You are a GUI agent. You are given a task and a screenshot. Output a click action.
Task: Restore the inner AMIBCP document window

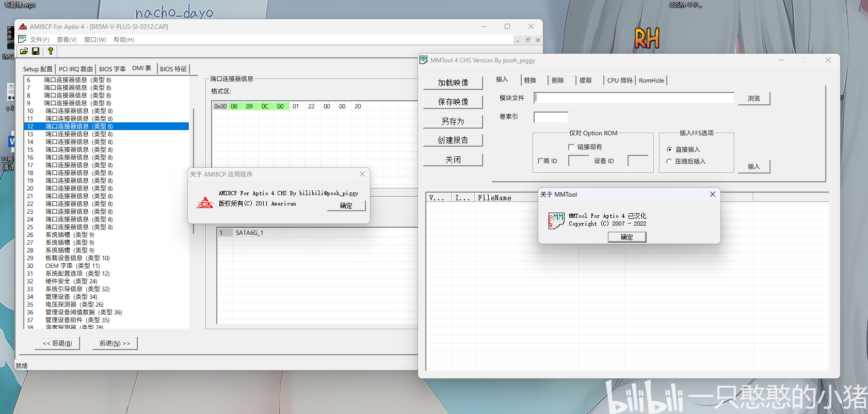tap(527, 40)
